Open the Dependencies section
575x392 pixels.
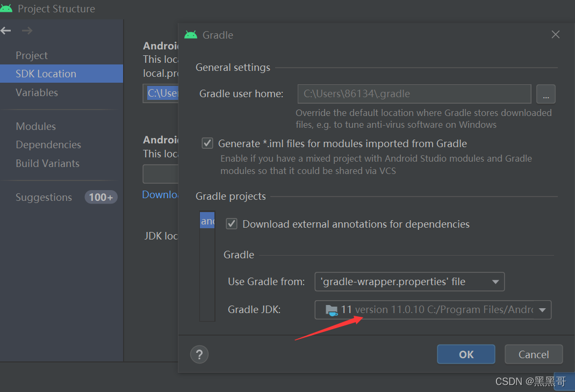48,144
